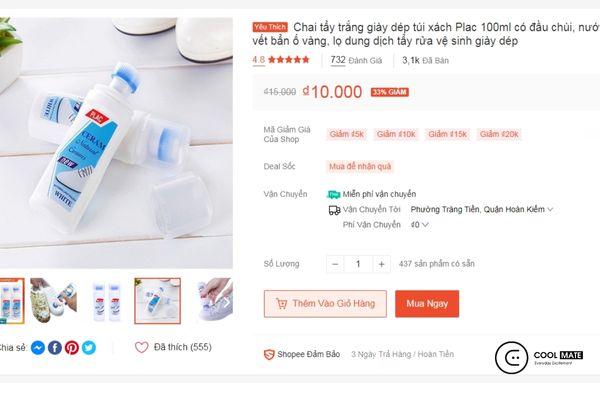Increase quantity with plus button

[381, 264]
